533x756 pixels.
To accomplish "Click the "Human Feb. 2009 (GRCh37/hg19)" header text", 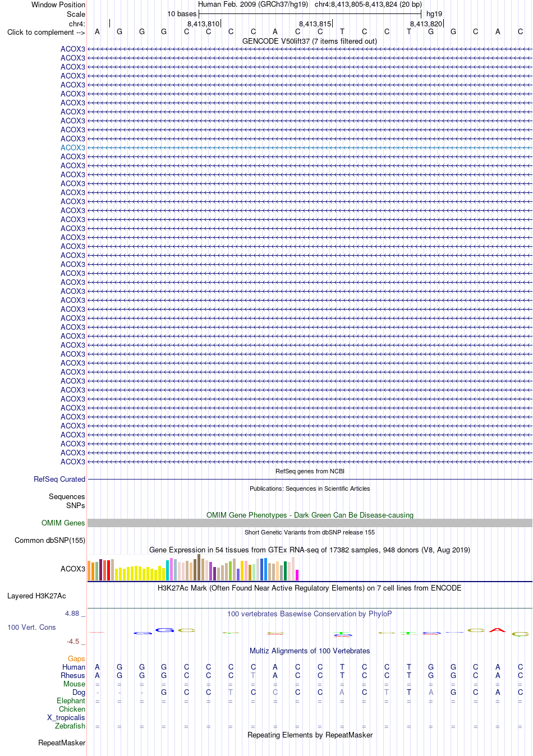I will [x=253, y=4].
